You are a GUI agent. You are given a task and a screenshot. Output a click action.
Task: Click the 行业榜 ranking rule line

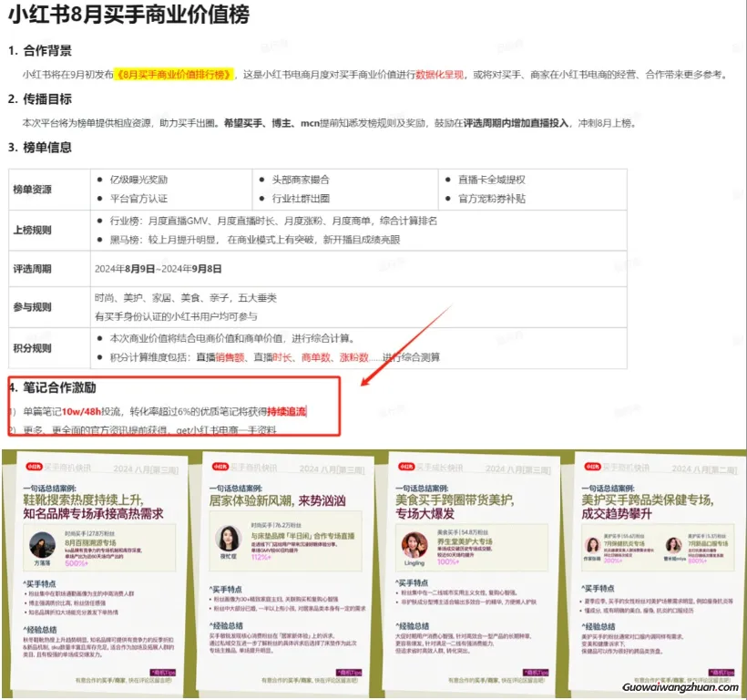(x=273, y=221)
